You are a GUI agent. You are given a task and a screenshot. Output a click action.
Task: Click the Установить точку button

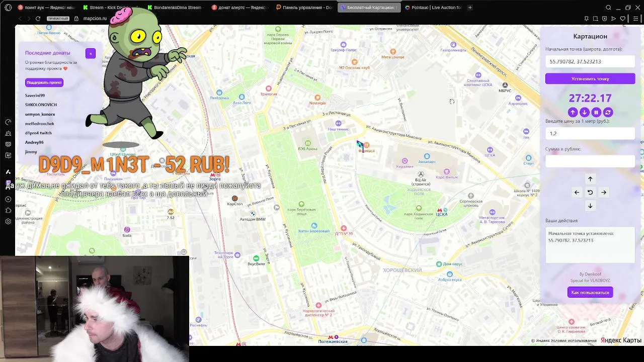[x=590, y=79]
